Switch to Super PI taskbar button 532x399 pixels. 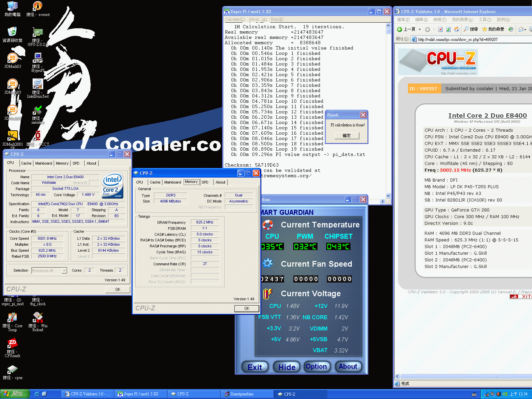click(x=141, y=394)
